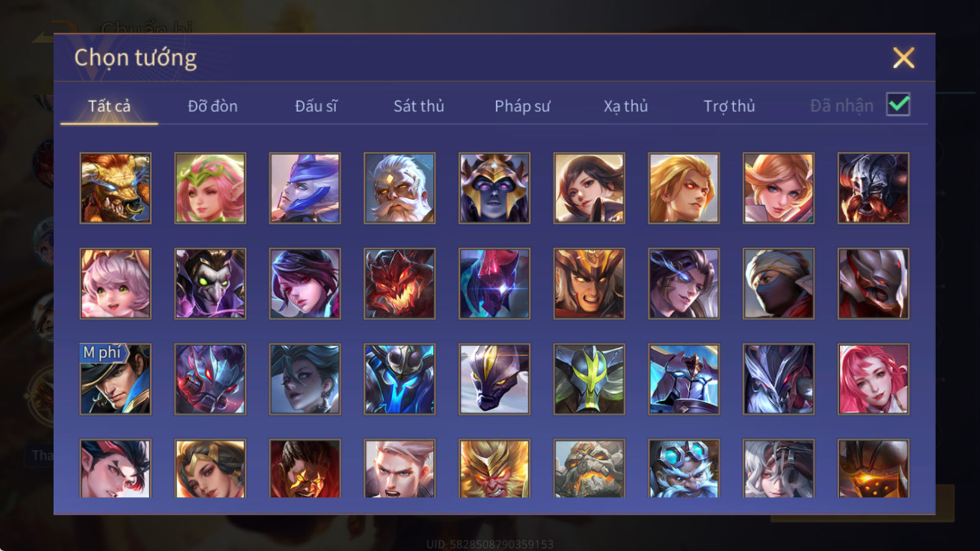Open the 'Sát thủ' tab
The image size is (980, 551).
pyautogui.click(x=419, y=106)
